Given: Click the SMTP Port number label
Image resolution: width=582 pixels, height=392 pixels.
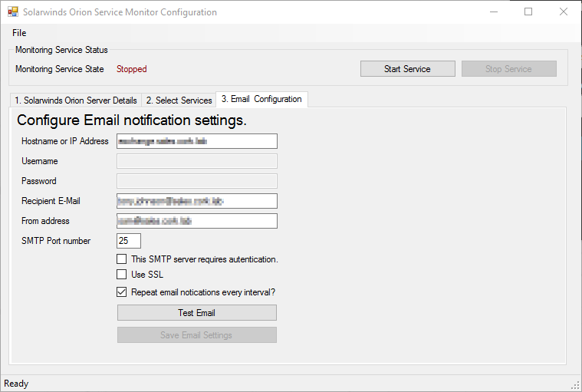Looking at the screenshot, I should point(56,241).
